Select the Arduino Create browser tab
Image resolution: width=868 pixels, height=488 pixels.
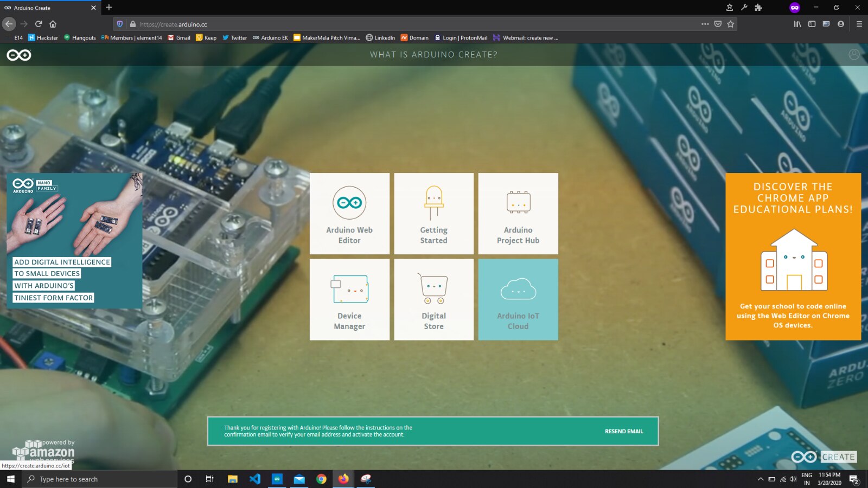point(50,8)
